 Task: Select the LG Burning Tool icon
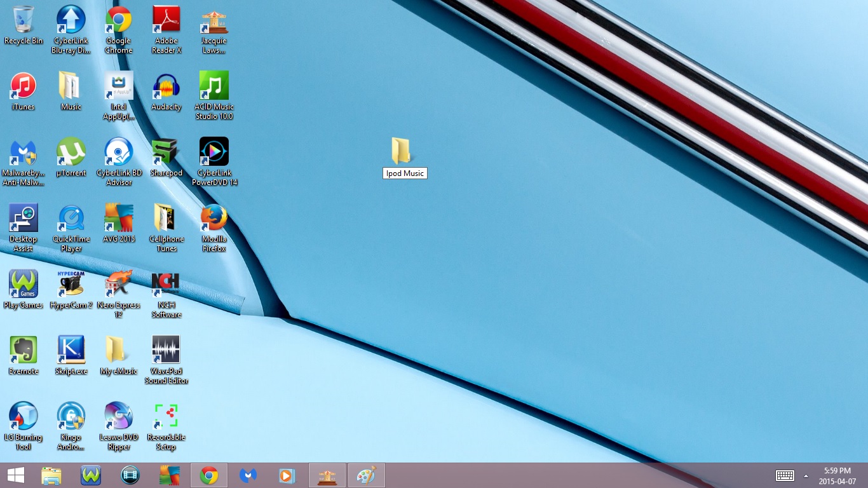(x=24, y=426)
